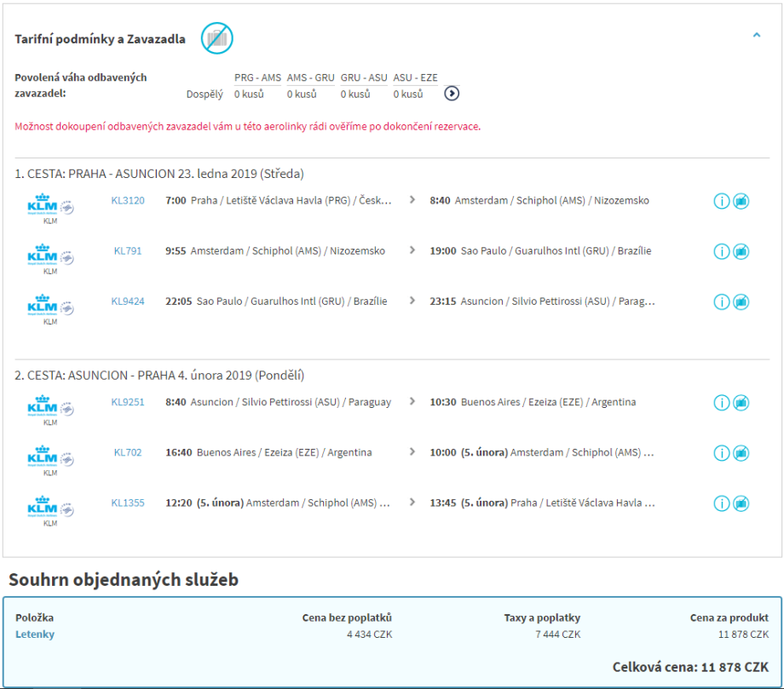Click baggage icon for flight KL702
The width and height of the screenshot is (784, 689).
pyautogui.click(x=741, y=453)
